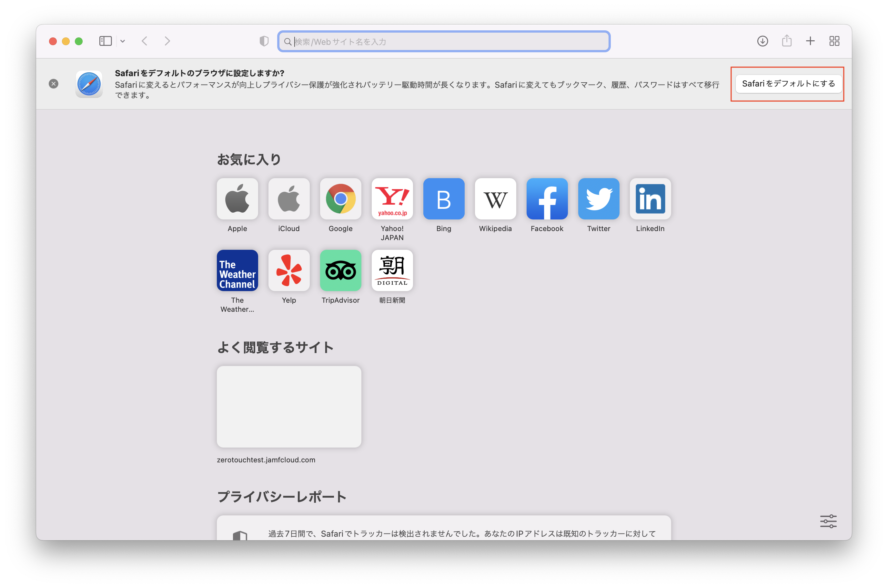The image size is (888, 588).
Task: Click the お気に入り heading
Action: (249, 159)
